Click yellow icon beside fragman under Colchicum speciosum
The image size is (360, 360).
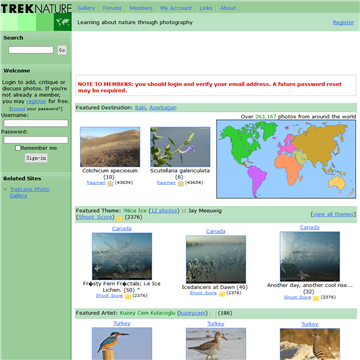point(110,183)
